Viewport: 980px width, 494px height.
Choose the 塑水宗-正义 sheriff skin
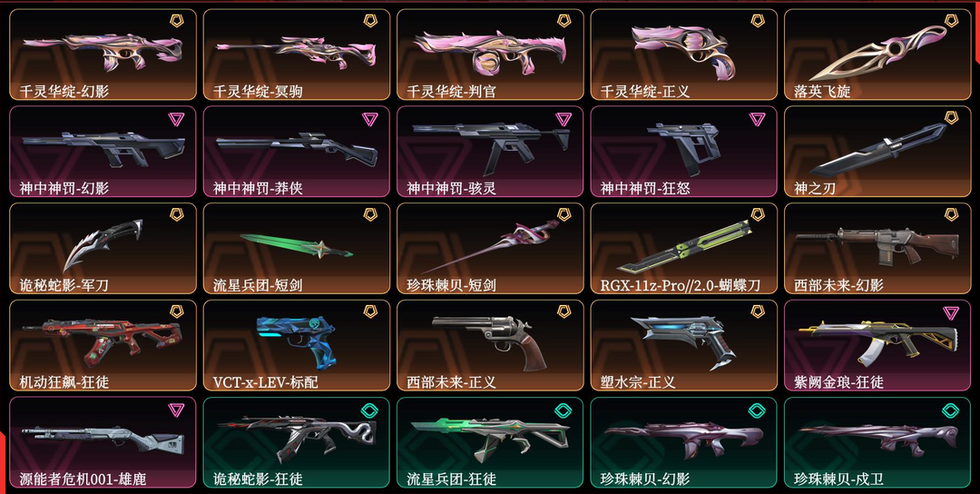[684, 345]
